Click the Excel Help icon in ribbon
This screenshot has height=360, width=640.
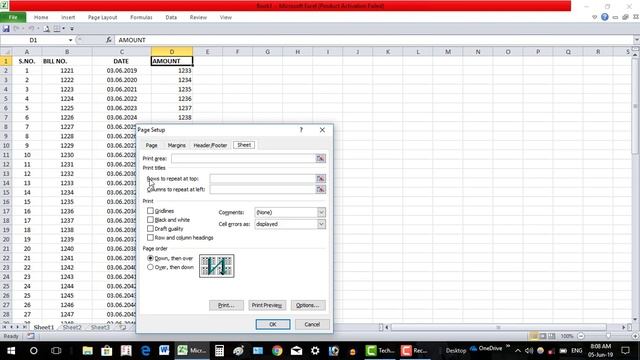604,17
